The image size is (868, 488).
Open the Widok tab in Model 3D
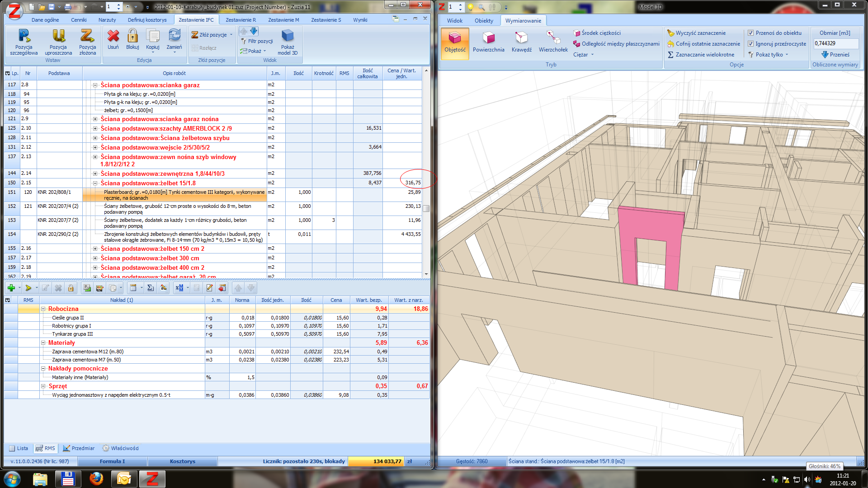(455, 21)
